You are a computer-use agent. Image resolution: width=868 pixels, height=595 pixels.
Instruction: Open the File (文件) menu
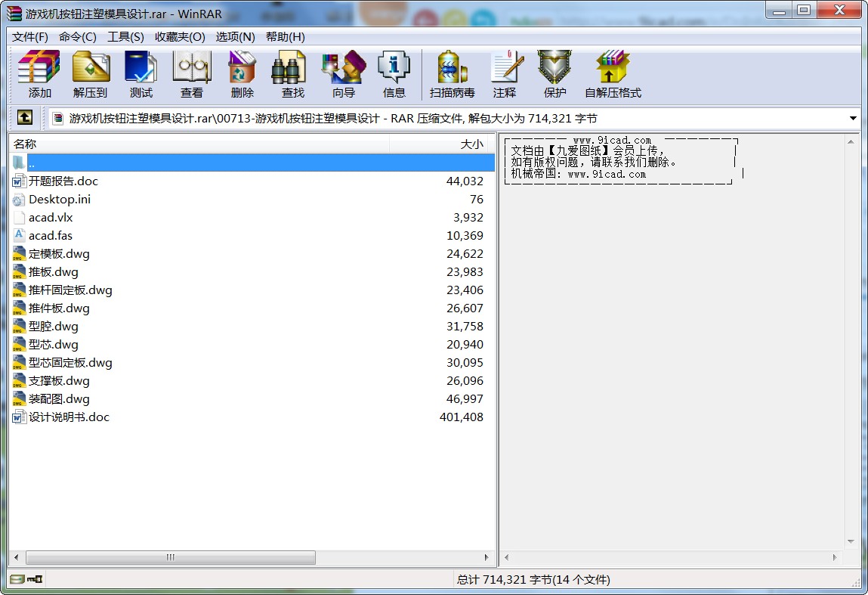click(x=30, y=37)
